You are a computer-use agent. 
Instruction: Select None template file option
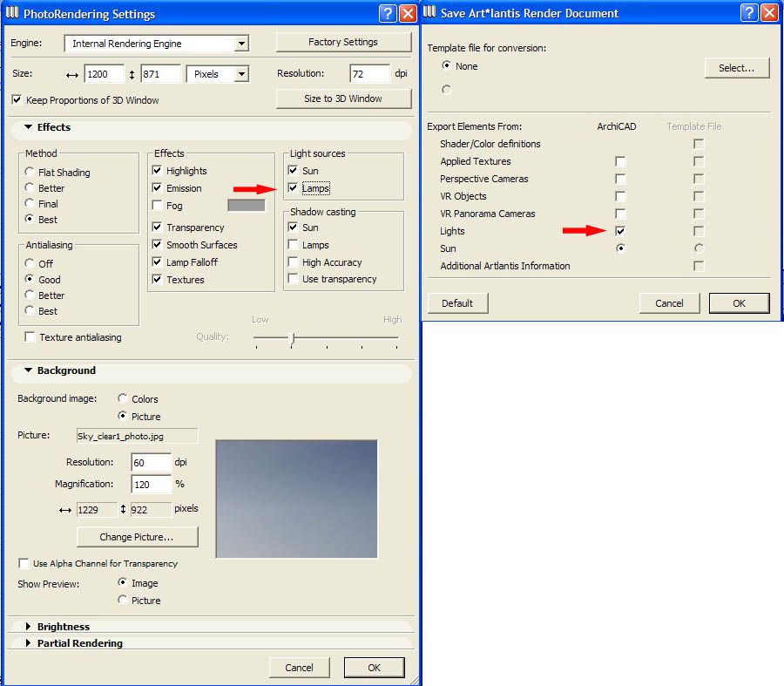[447, 65]
